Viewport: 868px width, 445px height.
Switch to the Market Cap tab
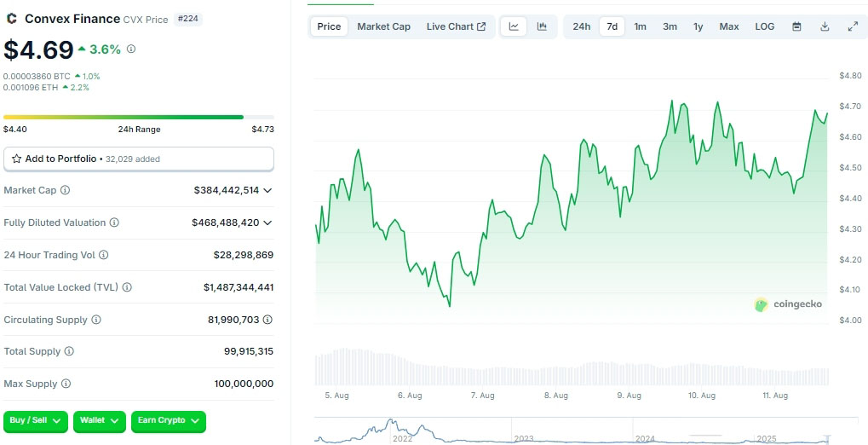coord(383,26)
